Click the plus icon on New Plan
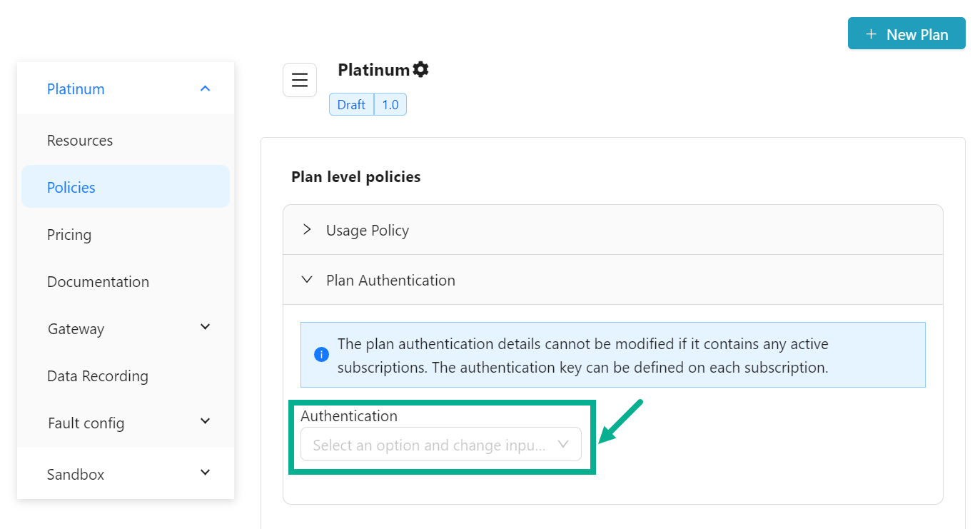This screenshot has width=980, height=529. 871,34
